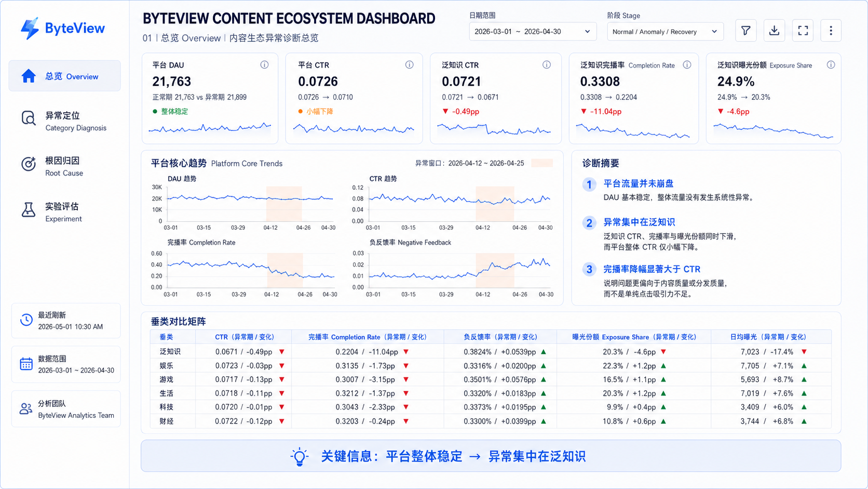The width and height of the screenshot is (868, 489).
Task: Click red down triangle in 泛知识 CTR cell
Action: coord(282,352)
